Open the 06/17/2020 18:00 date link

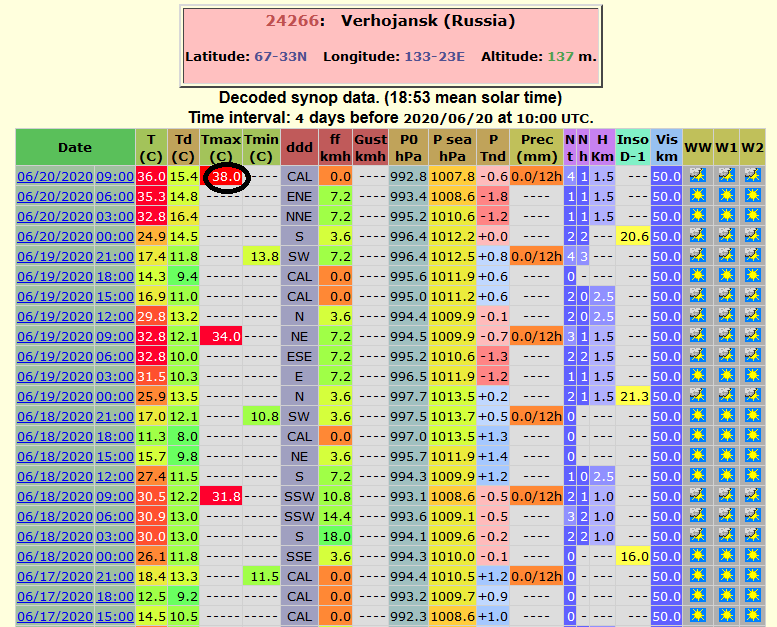pos(75,596)
